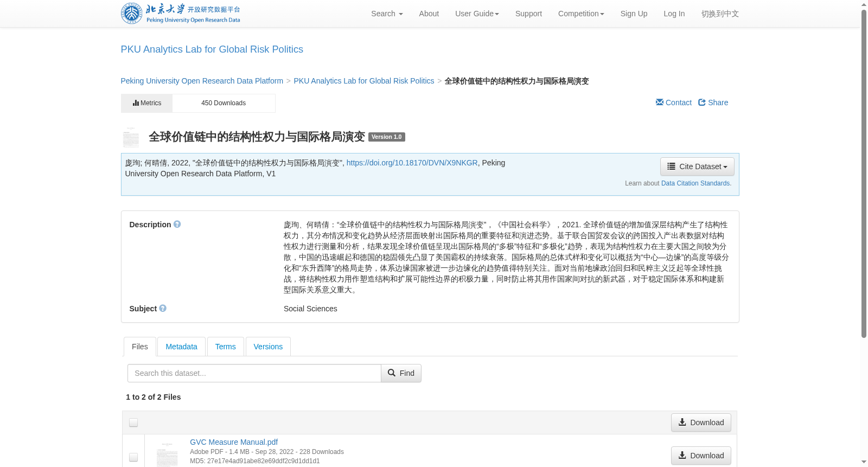Check the GVC Measure Manual.pdf checkbox
This screenshot has width=868, height=467.
tap(133, 457)
